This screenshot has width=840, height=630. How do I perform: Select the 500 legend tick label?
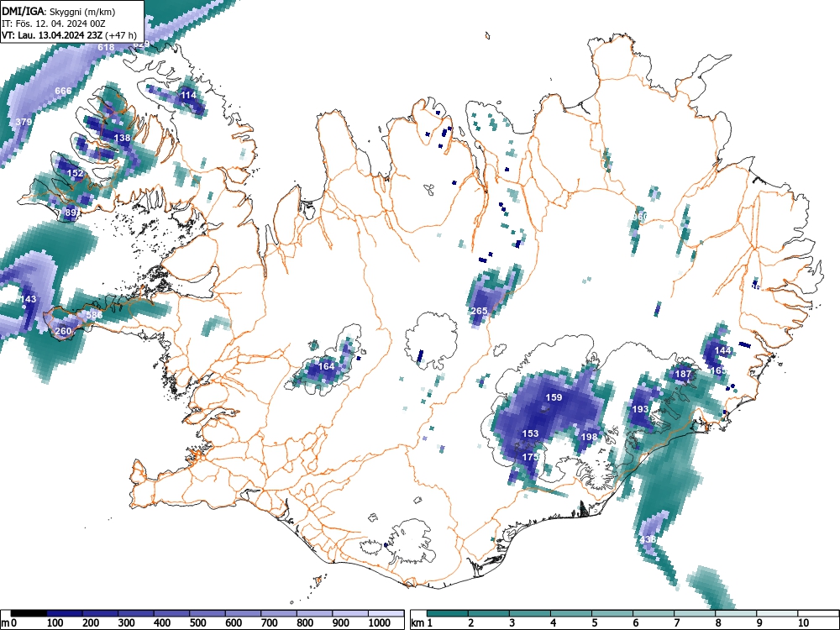point(197,623)
